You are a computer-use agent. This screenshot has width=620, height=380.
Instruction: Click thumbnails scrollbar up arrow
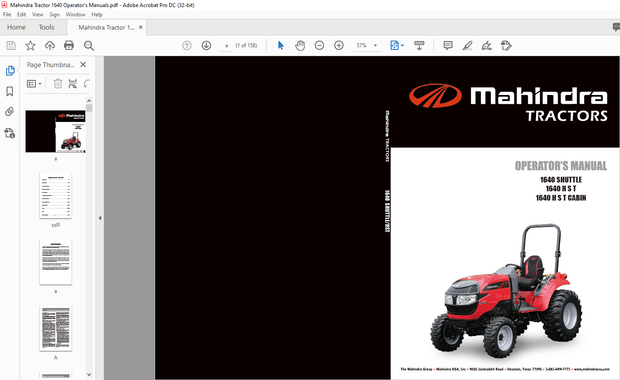click(x=89, y=100)
